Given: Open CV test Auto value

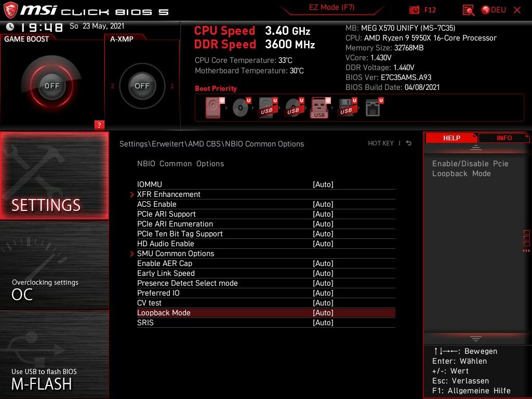Looking at the screenshot, I should click(x=323, y=303).
